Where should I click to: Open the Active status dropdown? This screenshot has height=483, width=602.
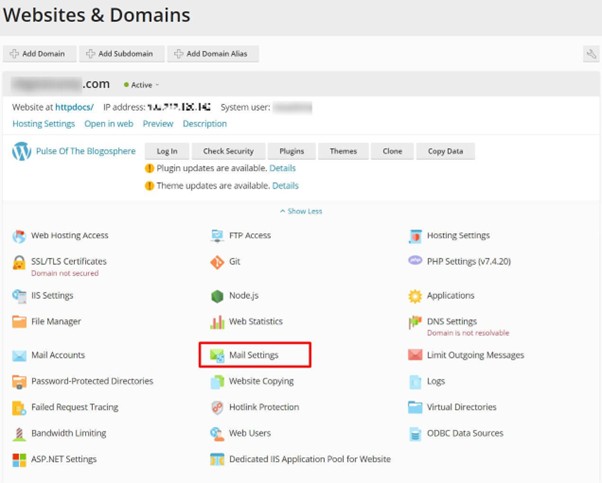coord(142,85)
